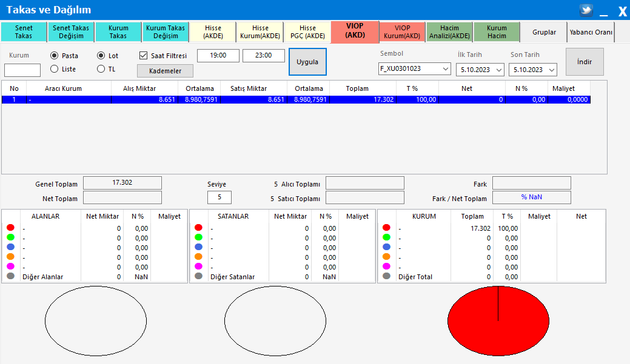Expand the Sembol dropdown
Screen dimensions: 630x364
(x=446, y=69)
